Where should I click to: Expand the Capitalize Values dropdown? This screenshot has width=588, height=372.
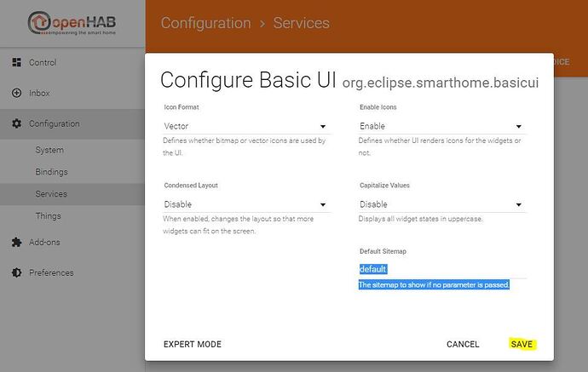(441, 204)
